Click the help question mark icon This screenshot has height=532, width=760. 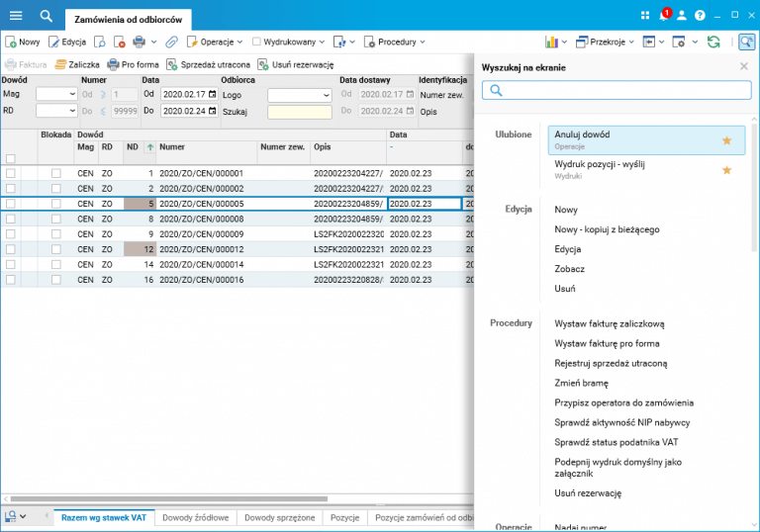[700, 16]
